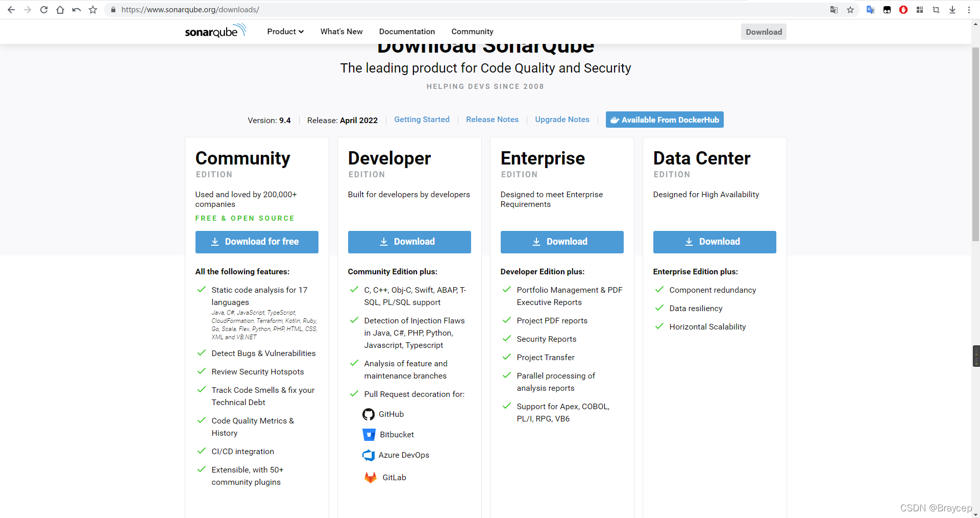
Task: Click the Bitbucket icon
Action: click(369, 435)
